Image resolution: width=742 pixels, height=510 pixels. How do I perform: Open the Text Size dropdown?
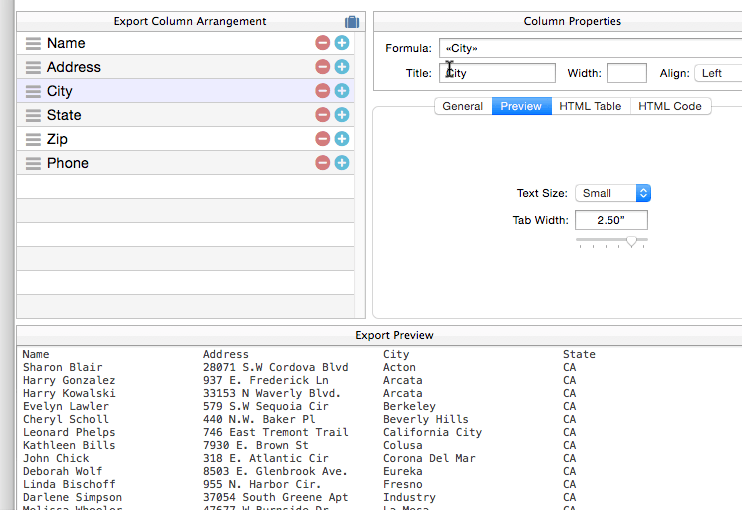[614, 193]
